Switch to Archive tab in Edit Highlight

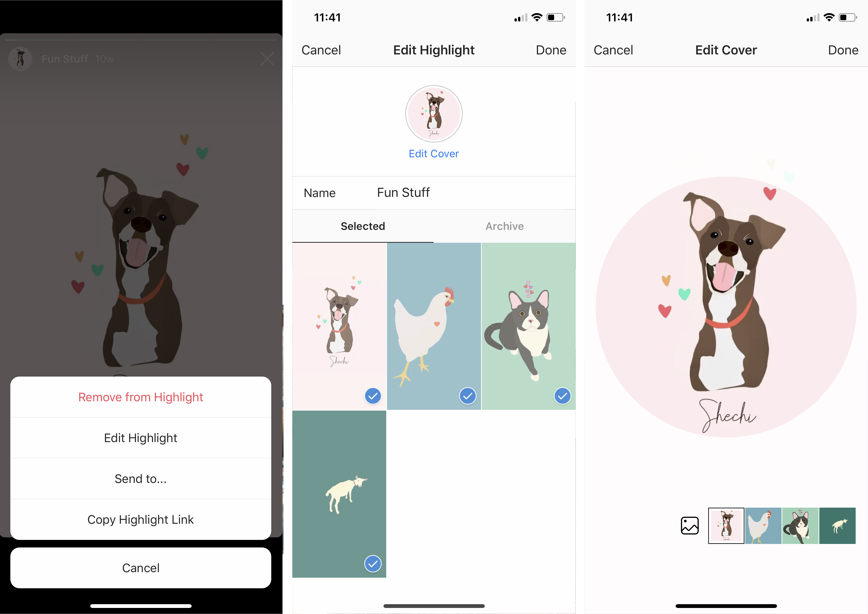coord(504,226)
